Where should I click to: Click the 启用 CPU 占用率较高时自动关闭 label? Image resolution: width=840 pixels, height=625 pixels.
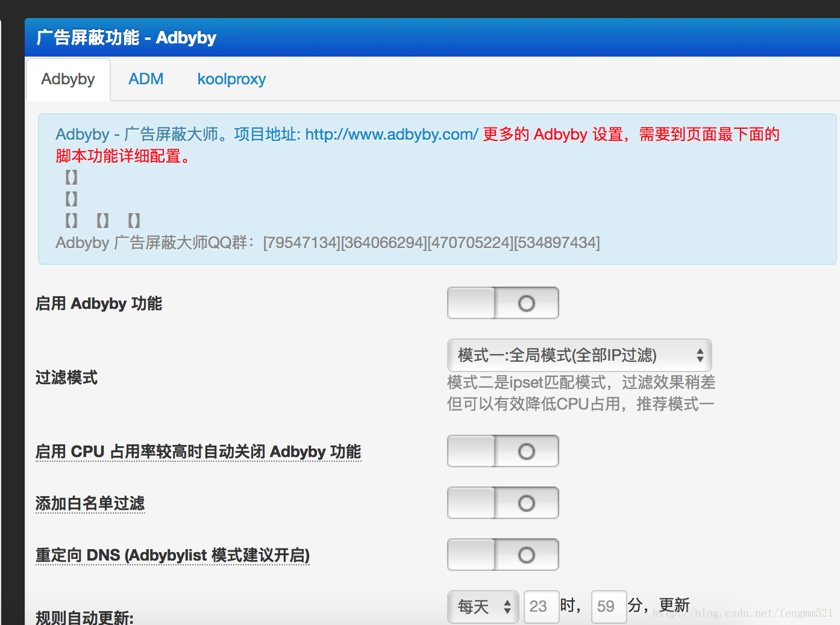pos(198,452)
